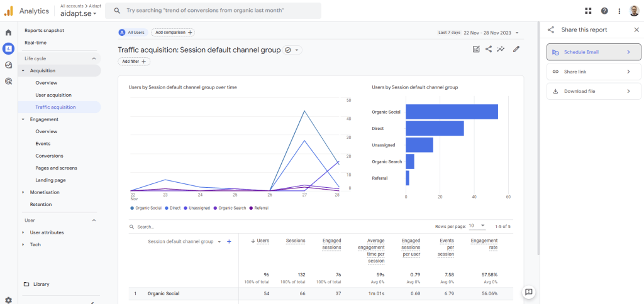Open Session default channel group dimension dropdown
This screenshot has height=304, width=644.
[184, 242]
